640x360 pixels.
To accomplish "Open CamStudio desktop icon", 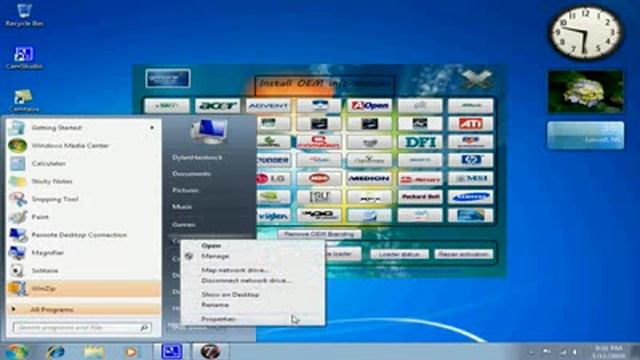I will (24, 58).
